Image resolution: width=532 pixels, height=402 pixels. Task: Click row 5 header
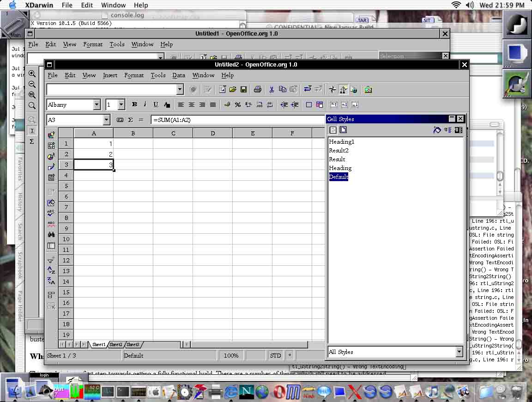coord(66,186)
